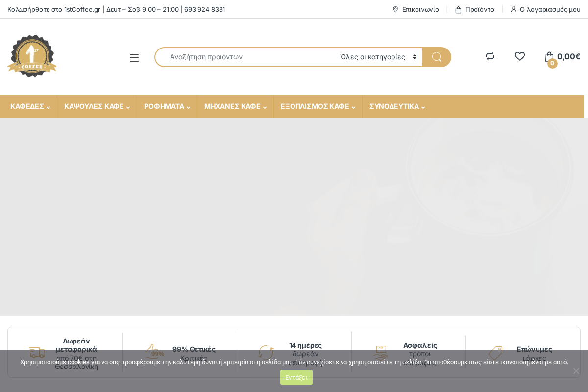This screenshot has height=392, width=588.
Task: Click the hero banner image
Action: coord(294,217)
